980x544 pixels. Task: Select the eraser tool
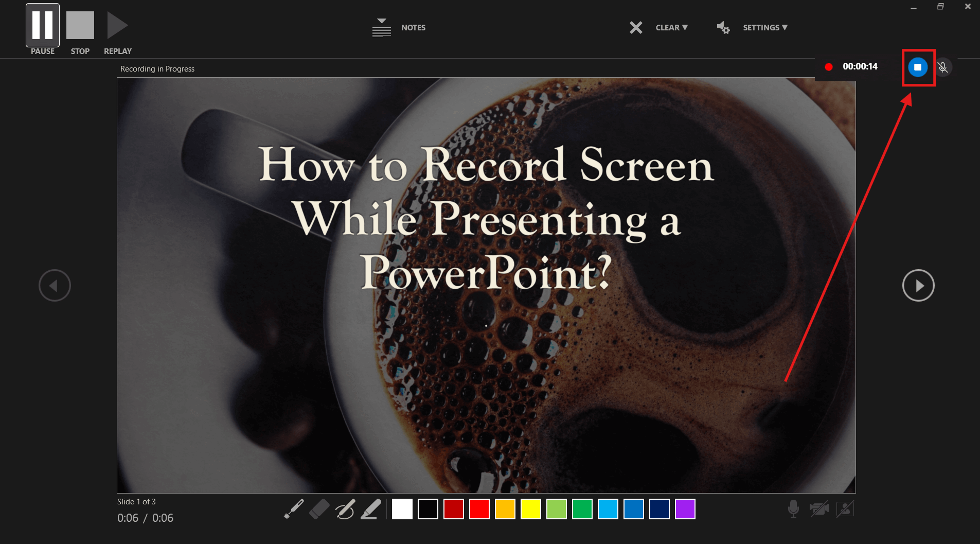[319, 508]
